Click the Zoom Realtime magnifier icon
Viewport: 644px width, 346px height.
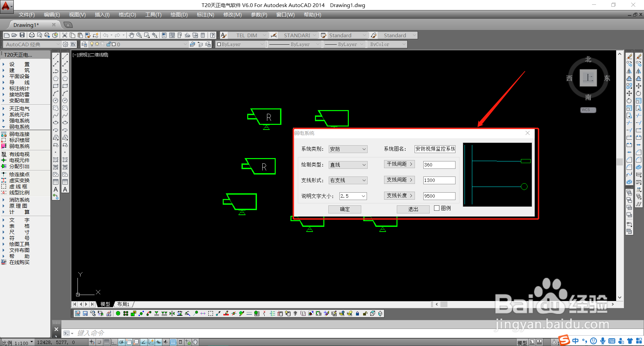[139, 35]
